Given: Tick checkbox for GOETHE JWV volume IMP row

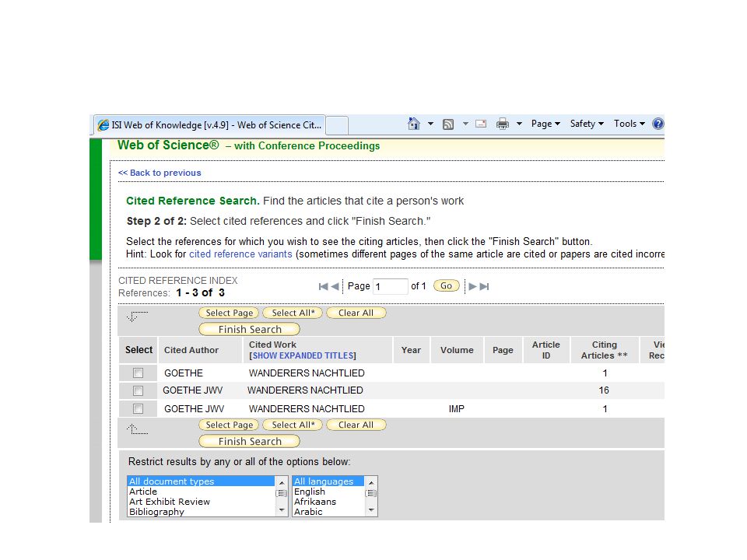Looking at the screenshot, I should point(139,408).
